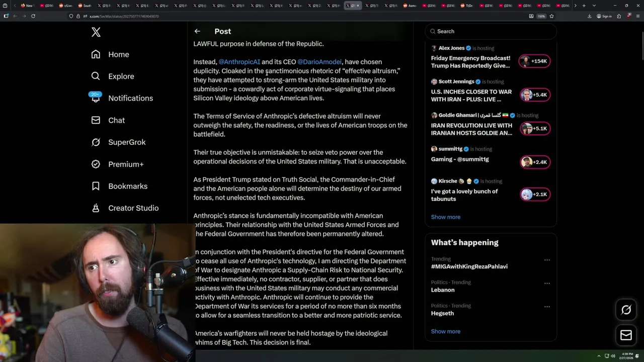The image size is (644, 362).
Task: Join Alex Jones space with +154K listeners
Action: [x=535, y=61]
